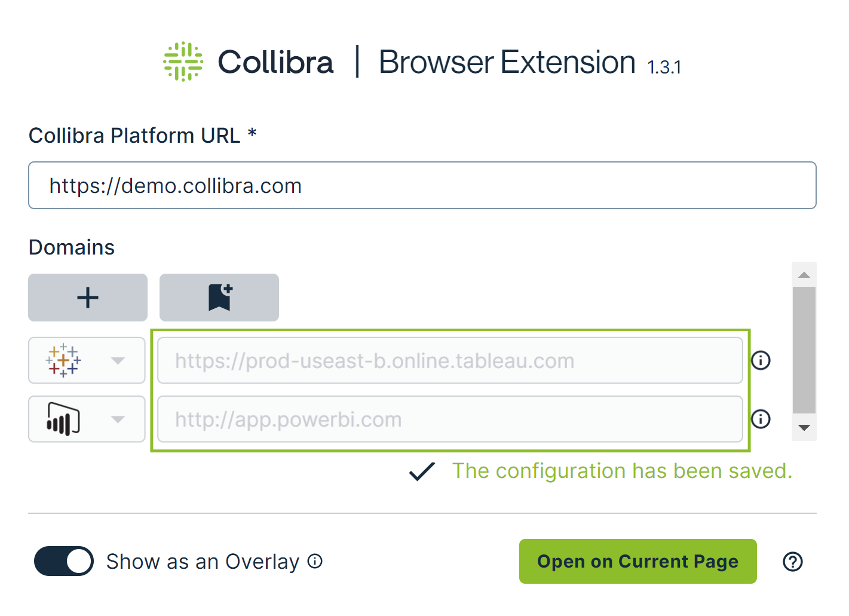Click the Collibra logo icon
The image size is (849, 616).
(x=183, y=61)
